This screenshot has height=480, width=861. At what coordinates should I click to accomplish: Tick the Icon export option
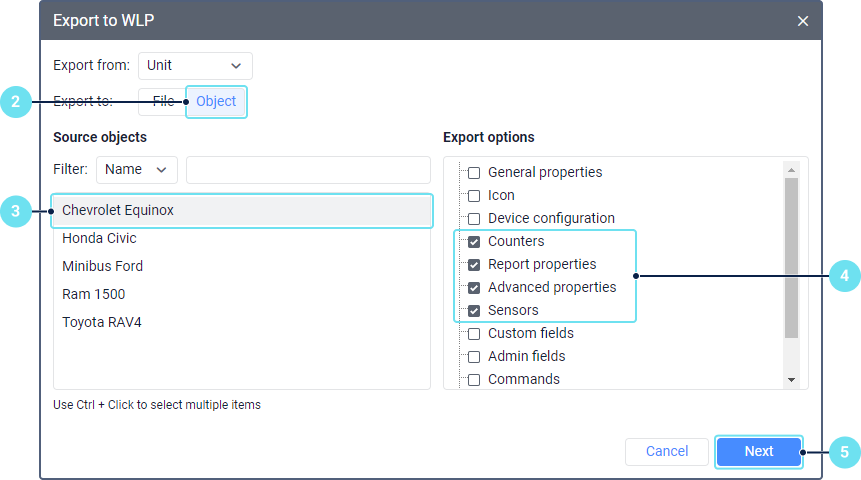pos(474,196)
